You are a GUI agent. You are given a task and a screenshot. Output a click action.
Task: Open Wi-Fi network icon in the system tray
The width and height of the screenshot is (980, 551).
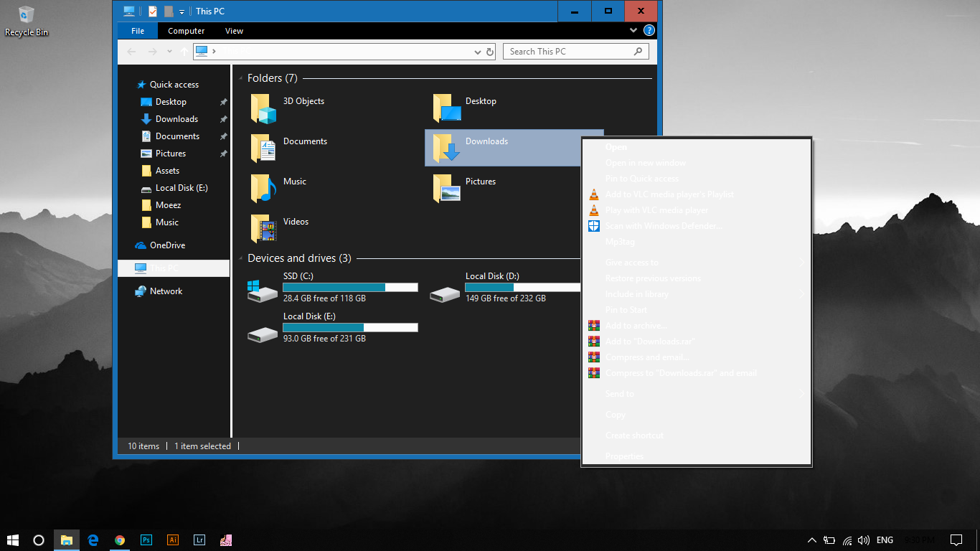tap(847, 540)
